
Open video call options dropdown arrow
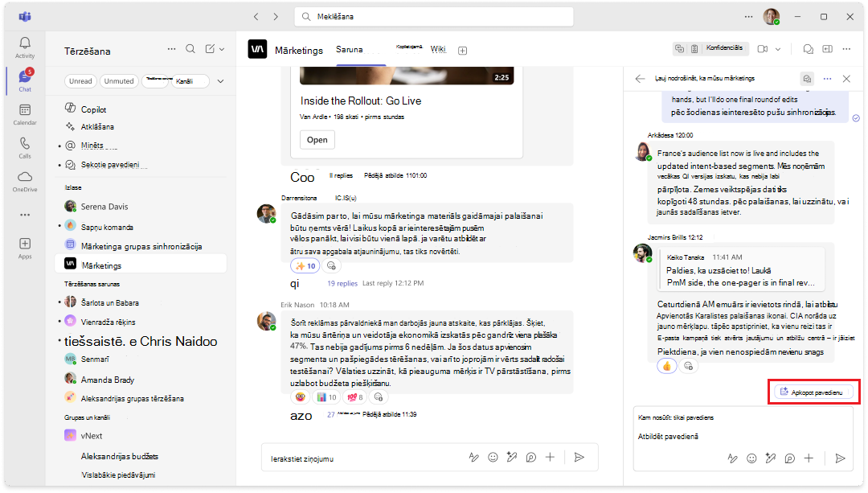(778, 49)
